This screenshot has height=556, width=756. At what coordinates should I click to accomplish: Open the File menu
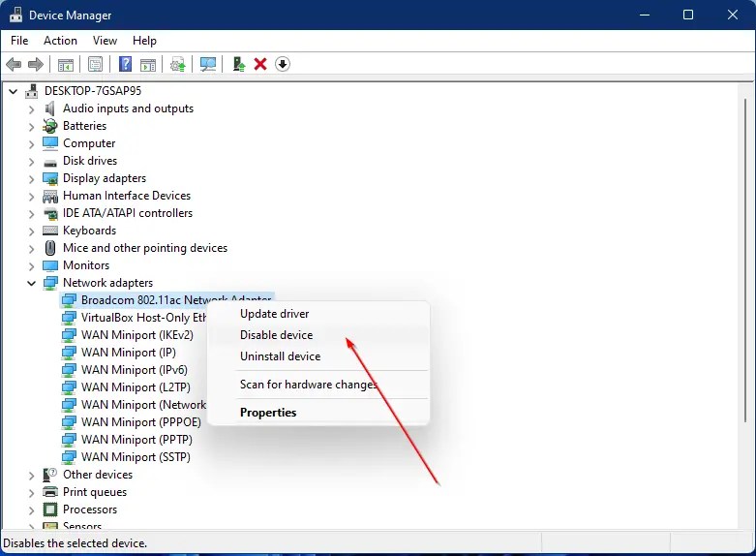(19, 41)
